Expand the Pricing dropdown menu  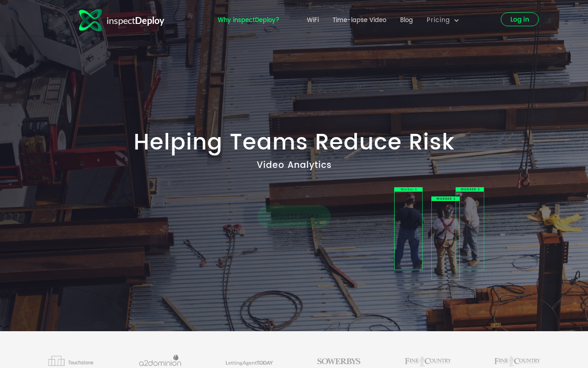tap(443, 20)
